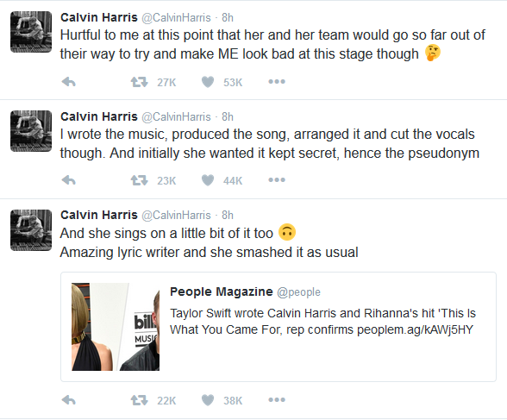
Task: Retweet the tweet with 22K retweets
Action: coord(140,401)
